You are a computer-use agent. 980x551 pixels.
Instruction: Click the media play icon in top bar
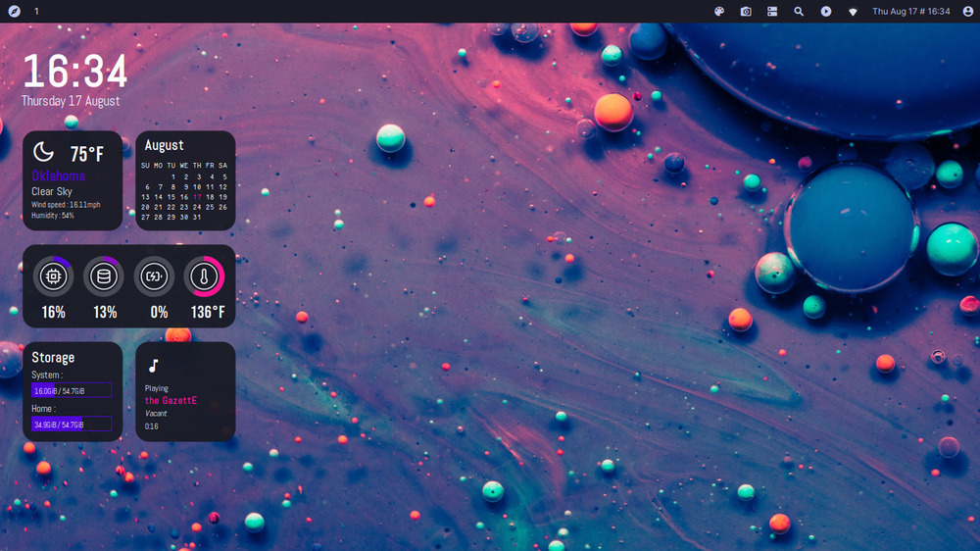click(x=826, y=11)
